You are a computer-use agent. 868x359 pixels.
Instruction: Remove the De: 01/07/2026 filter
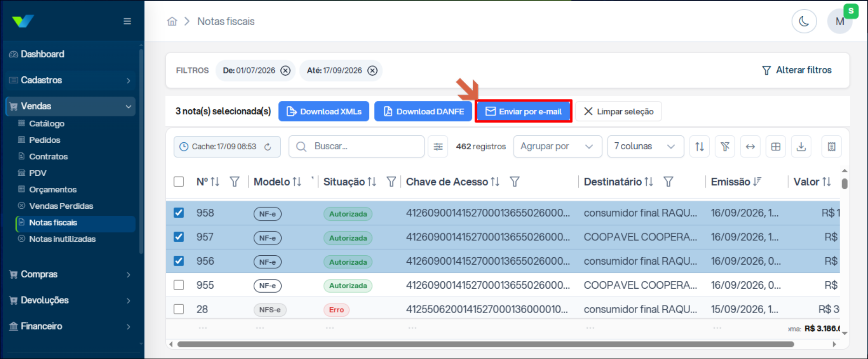285,71
